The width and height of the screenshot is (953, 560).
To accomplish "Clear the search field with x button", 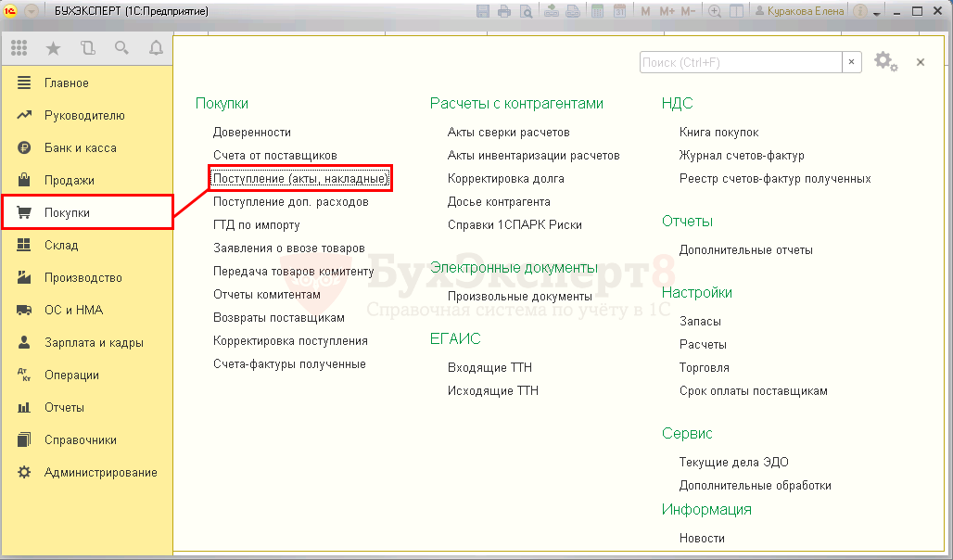I will click(851, 62).
